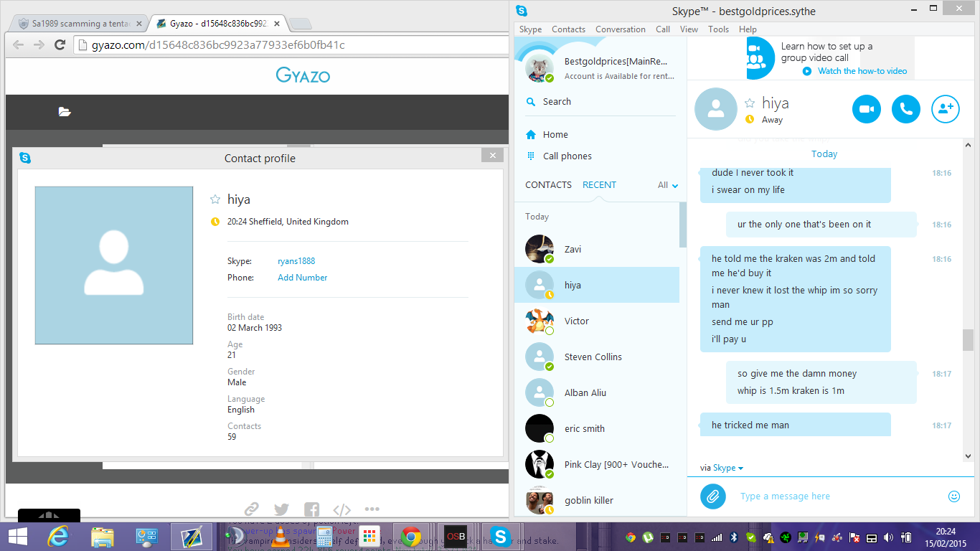
Task: Click the Gyazo copy link icon
Action: (251, 509)
